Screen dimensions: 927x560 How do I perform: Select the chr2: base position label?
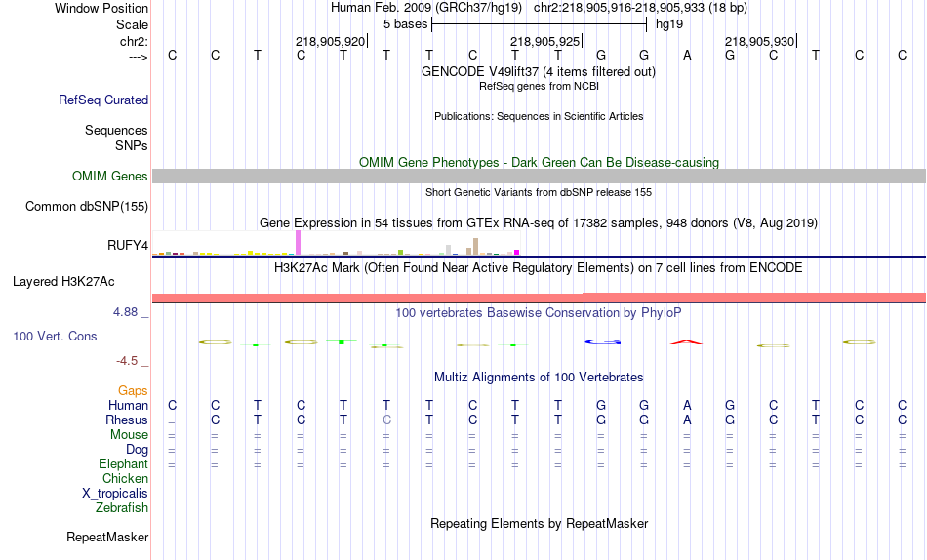click(x=134, y=41)
